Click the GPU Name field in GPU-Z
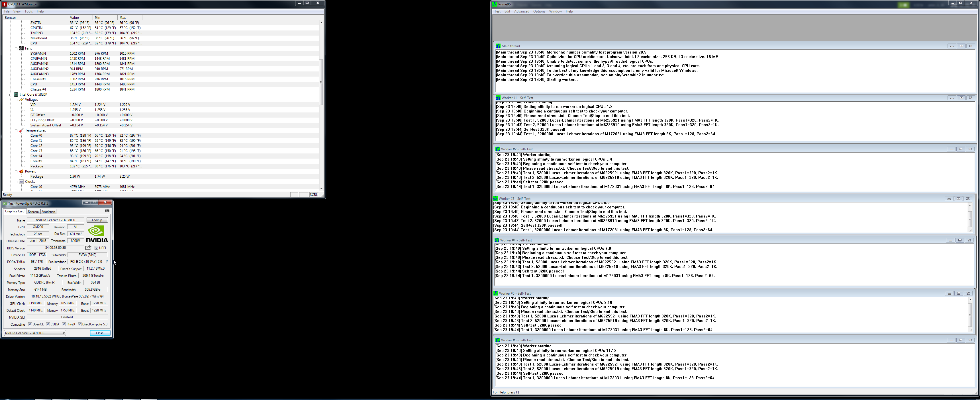Screen dimensions: 980x400 (56, 220)
